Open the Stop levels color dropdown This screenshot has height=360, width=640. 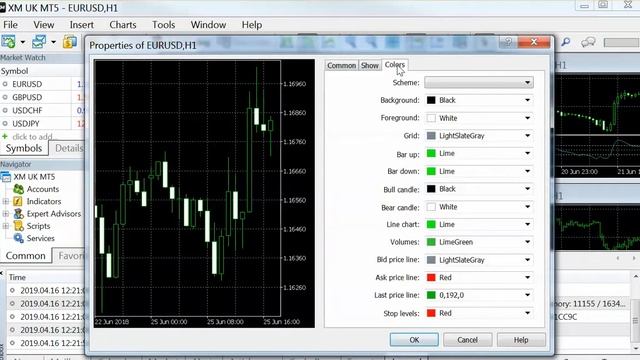(479, 313)
